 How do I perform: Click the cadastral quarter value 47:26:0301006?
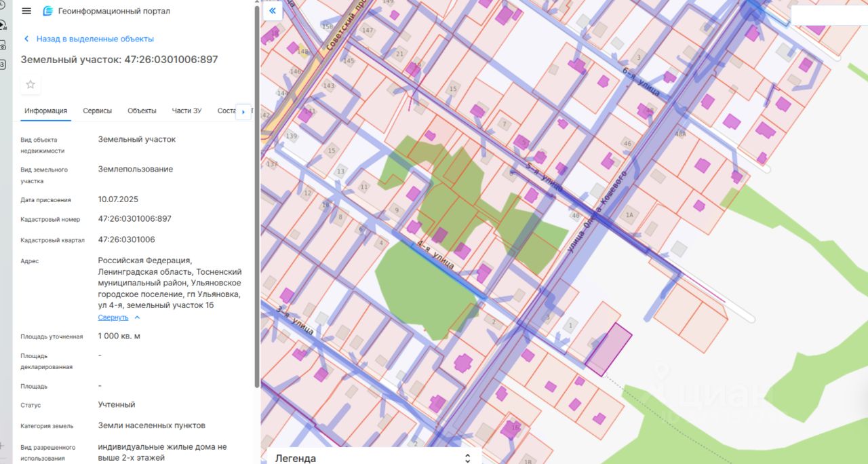pyautogui.click(x=126, y=239)
